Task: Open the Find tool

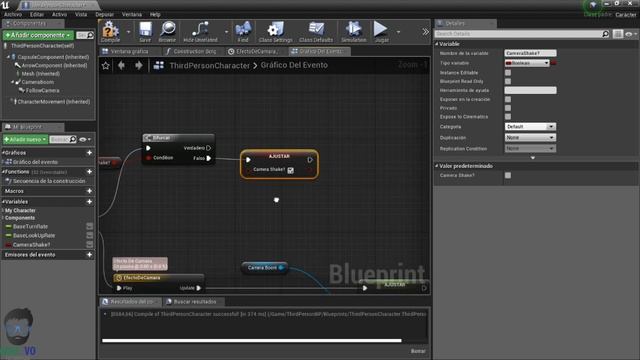Action: pyautogui.click(x=243, y=32)
